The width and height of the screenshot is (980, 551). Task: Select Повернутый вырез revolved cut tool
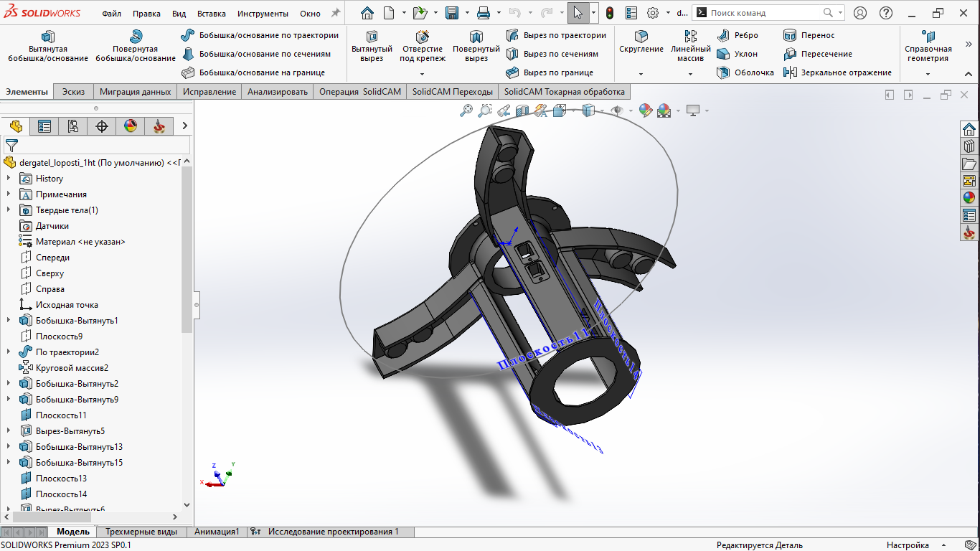[x=476, y=47]
